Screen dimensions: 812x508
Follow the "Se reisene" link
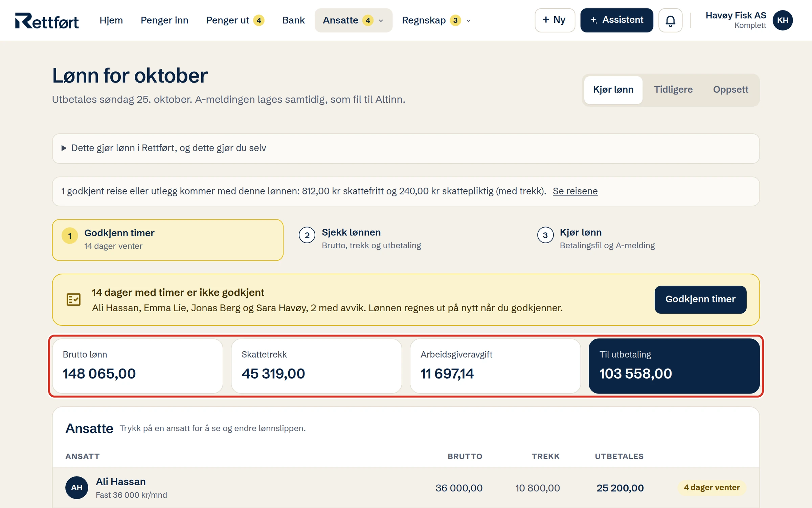575,191
